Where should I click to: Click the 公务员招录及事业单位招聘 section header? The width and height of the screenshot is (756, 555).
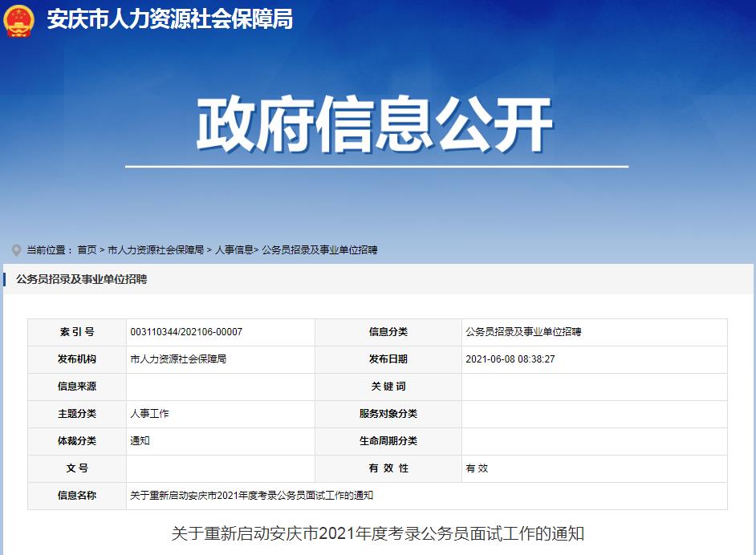pos(81,279)
